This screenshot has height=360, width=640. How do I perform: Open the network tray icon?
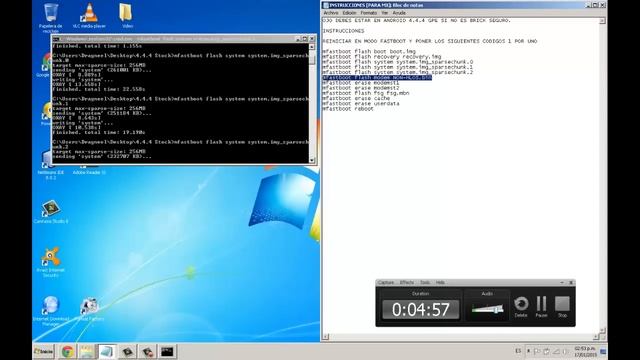(x=556, y=351)
